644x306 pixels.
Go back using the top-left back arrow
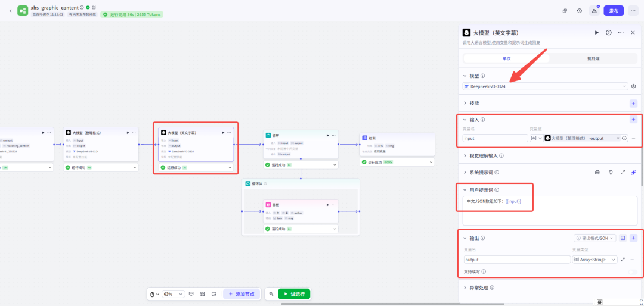10,11
